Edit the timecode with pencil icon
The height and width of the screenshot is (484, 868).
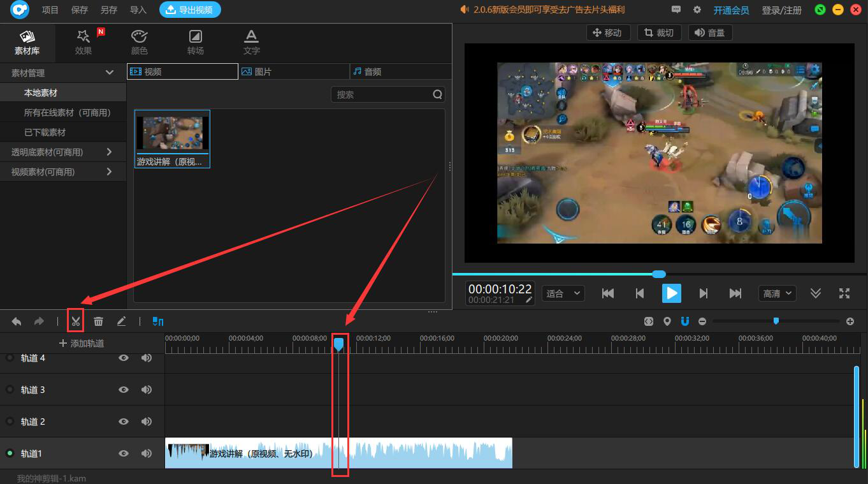tap(528, 300)
